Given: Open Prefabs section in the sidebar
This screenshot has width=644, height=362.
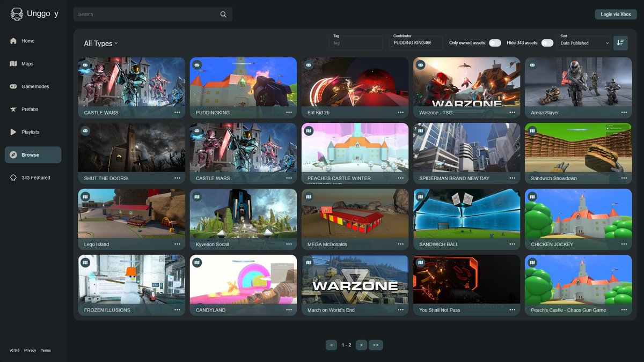Looking at the screenshot, I should pos(33,109).
